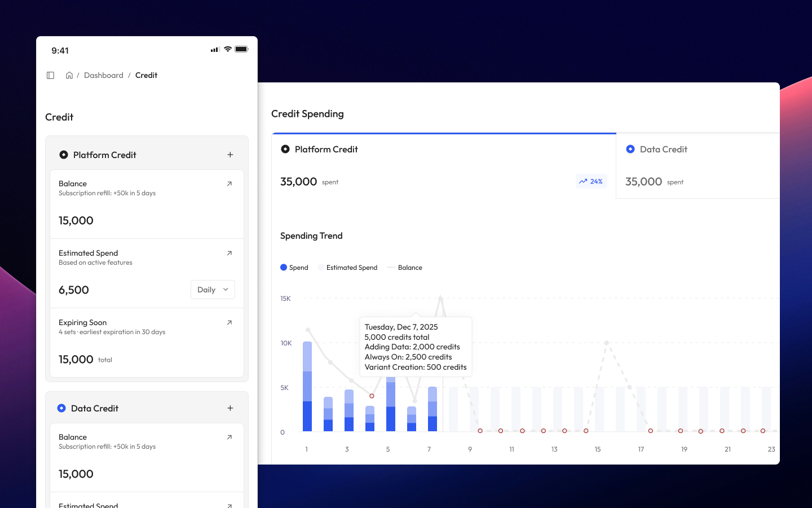Screen dimensions: 812x508
Task: Select the day 7 spend bar
Action: 433,409
